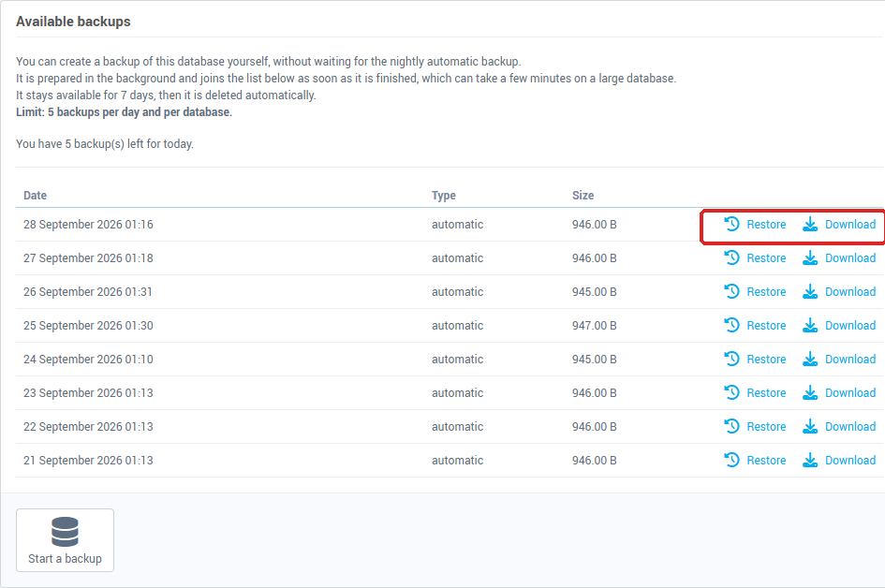Download link text for 26 September 01:31
This screenshot has width=885, height=588.
850,292
